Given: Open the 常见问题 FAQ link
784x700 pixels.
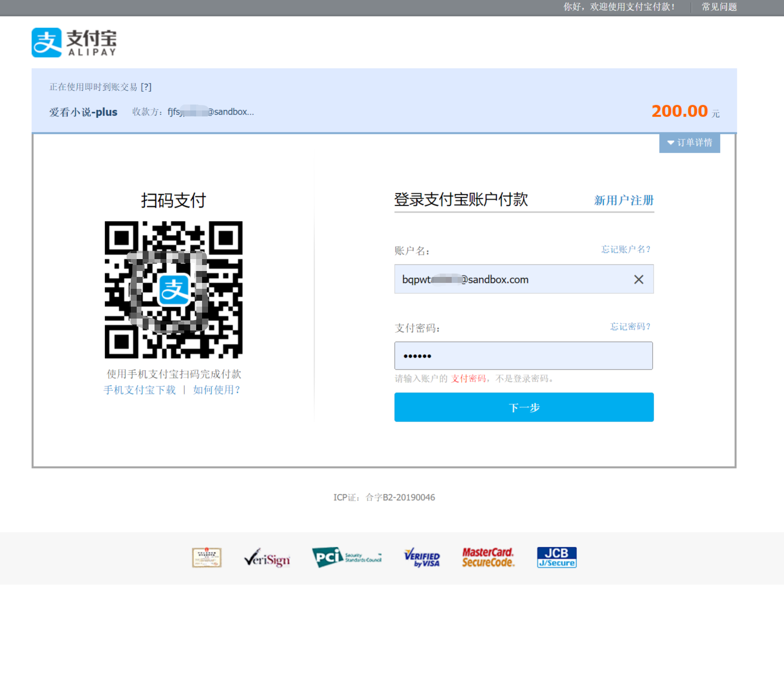Looking at the screenshot, I should point(719,7).
